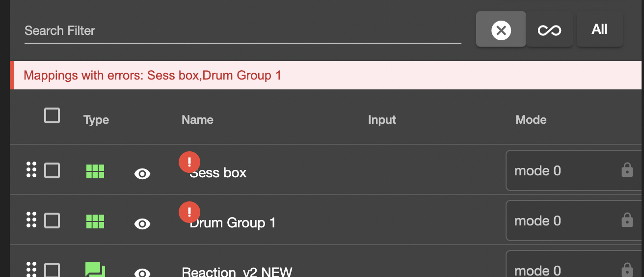Open the Sess box mode dropdown
The height and width of the screenshot is (277, 644).
pos(564,171)
